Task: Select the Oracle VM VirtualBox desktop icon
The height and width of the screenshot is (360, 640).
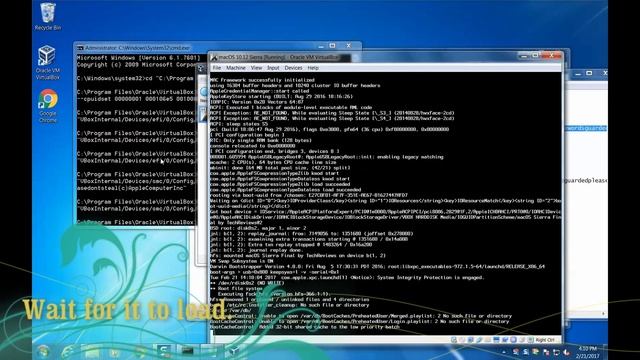Action: (47, 62)
